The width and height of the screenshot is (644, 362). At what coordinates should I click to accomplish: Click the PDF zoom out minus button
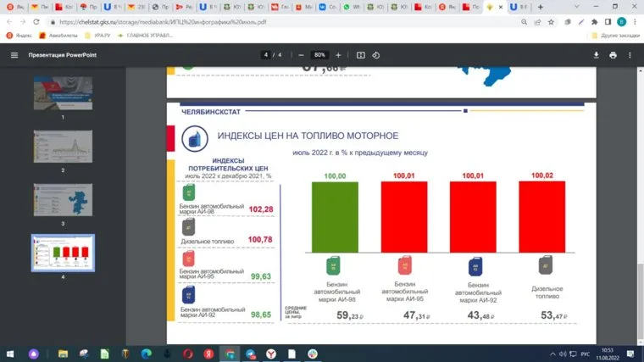(x=301, y=55)
